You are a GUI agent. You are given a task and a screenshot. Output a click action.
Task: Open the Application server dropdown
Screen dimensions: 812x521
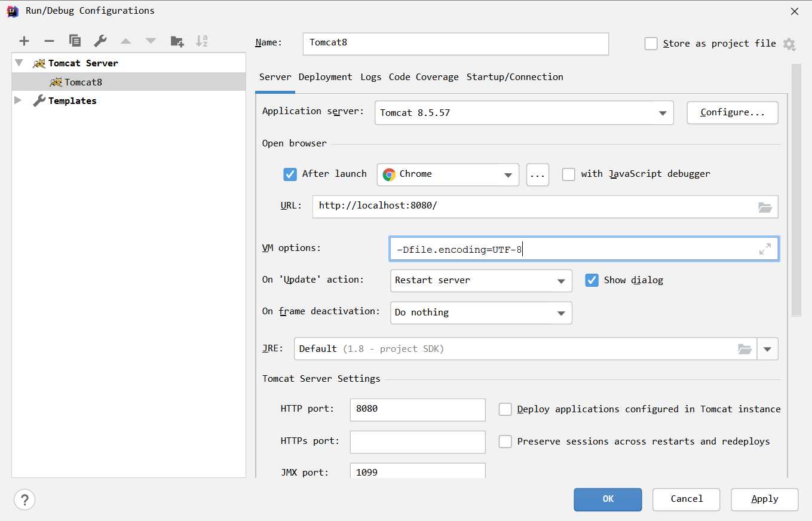523,113
